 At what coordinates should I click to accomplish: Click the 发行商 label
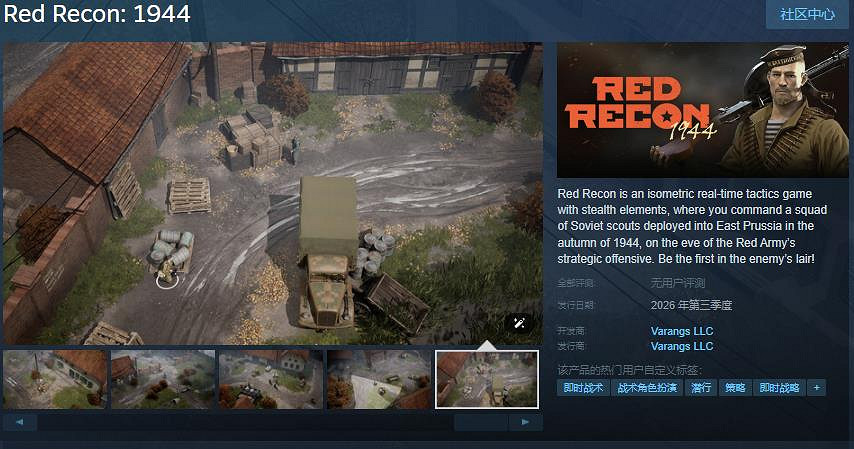[571, 346]
